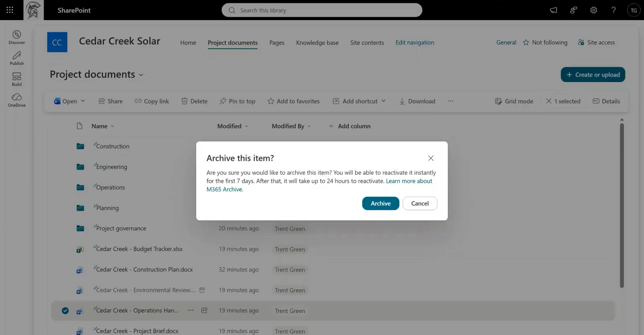
Task: Click the Search this library field
Action: click(x=322, y=10)
